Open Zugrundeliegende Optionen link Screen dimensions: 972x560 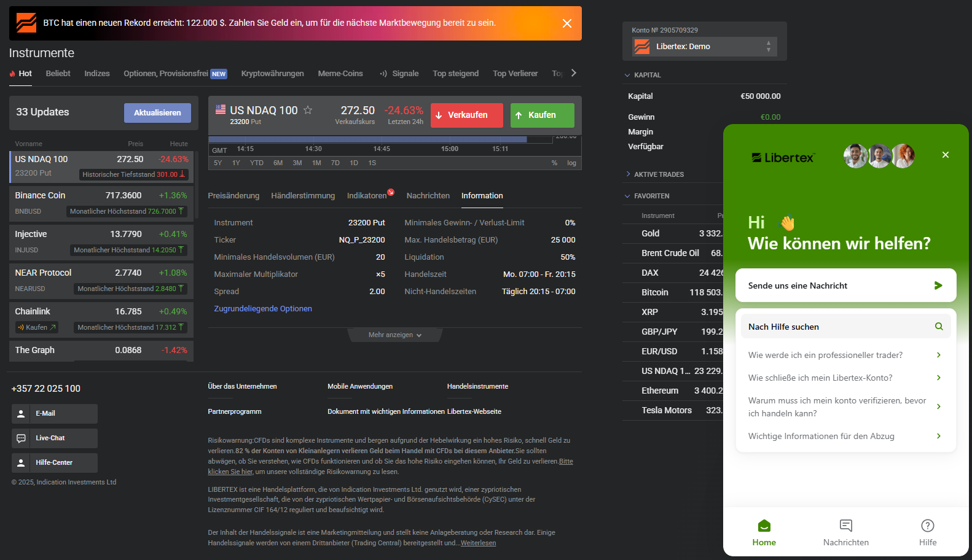click(x=263, y=309)
